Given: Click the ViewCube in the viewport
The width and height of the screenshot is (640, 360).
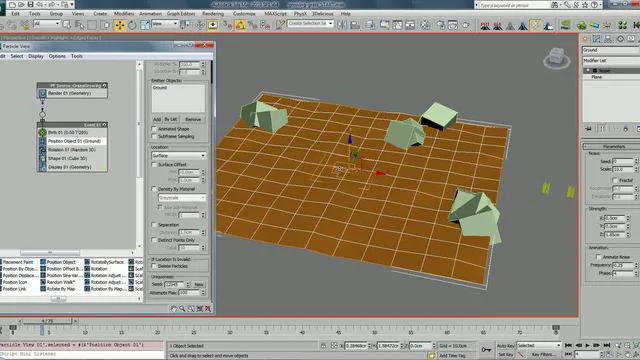Looking at the screenshot, I should (x=556, y=58).
